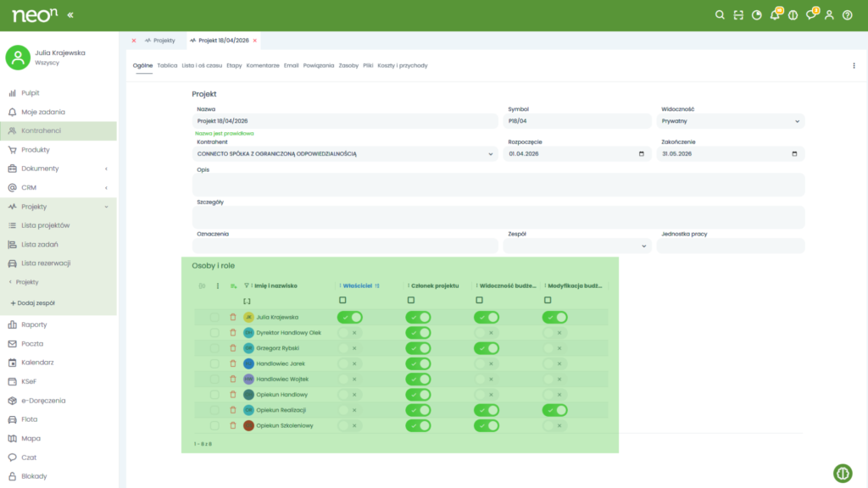Viewport: 868px width, 488px height.
Task: Collapse sidebar using double chevron icon
Action: 70,15
